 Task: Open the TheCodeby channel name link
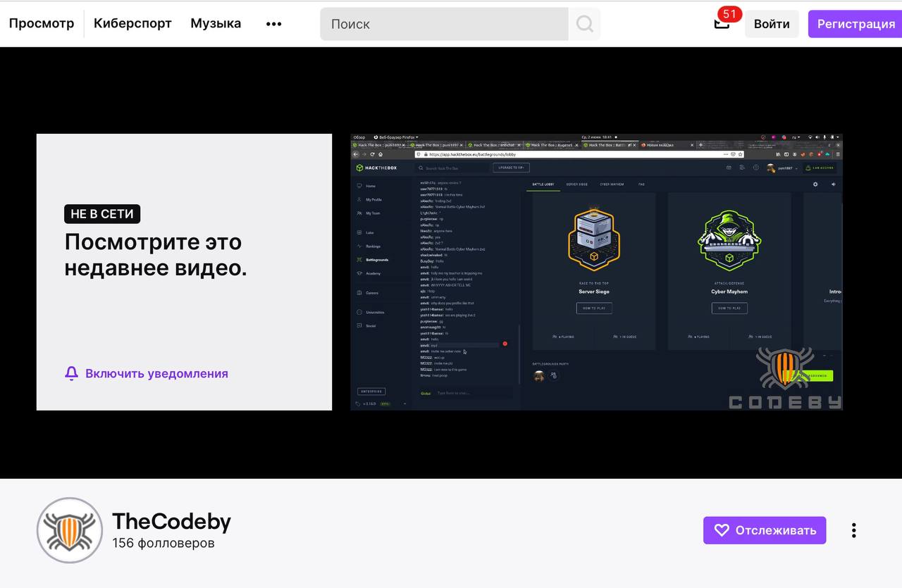[171, 522]
